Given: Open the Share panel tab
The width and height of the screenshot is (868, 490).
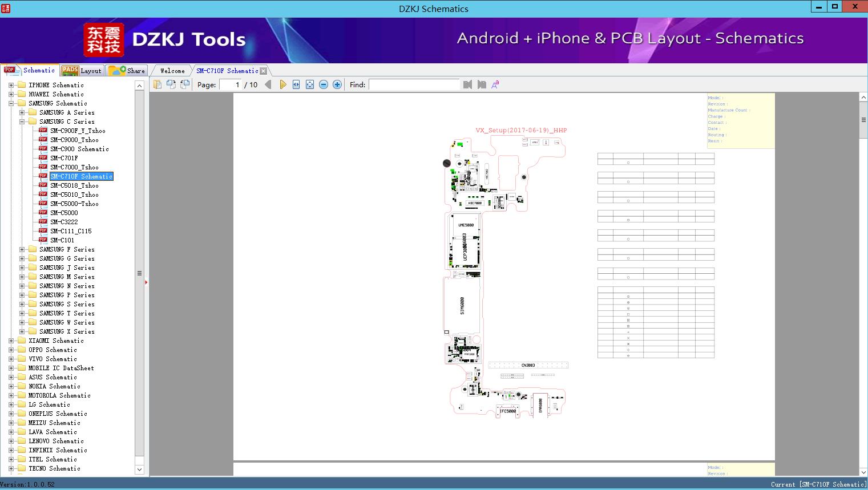Looking at the screenshot, I should (127, 71).
